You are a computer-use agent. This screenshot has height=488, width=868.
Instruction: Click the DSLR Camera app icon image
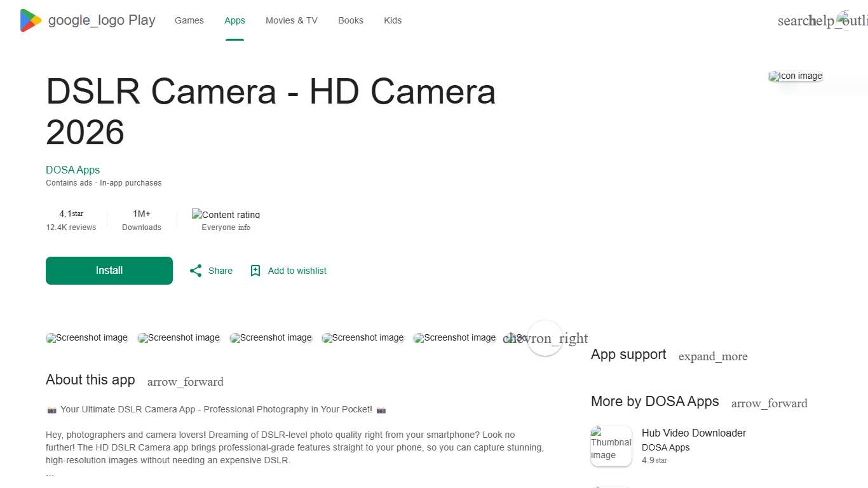click(795, 76)
